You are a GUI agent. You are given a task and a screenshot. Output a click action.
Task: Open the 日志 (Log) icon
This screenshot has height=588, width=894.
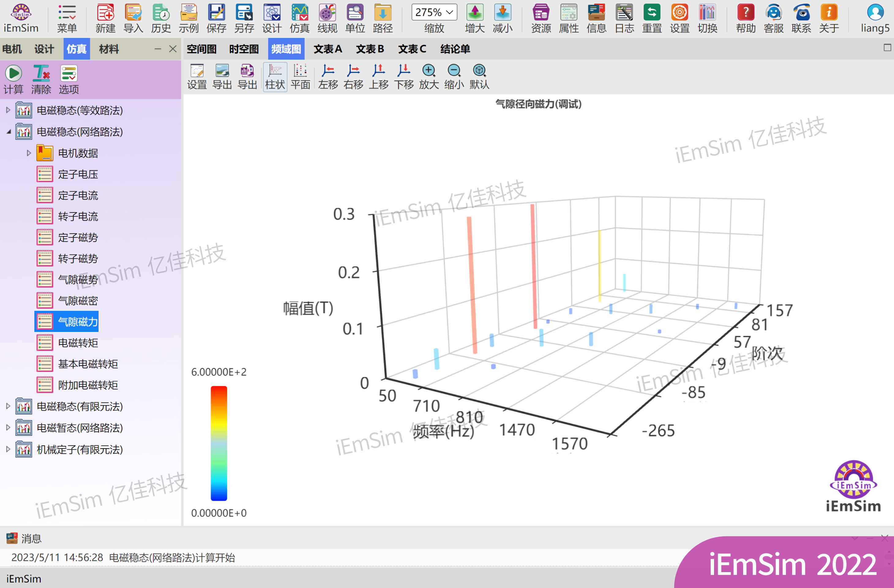click(624, 18)
